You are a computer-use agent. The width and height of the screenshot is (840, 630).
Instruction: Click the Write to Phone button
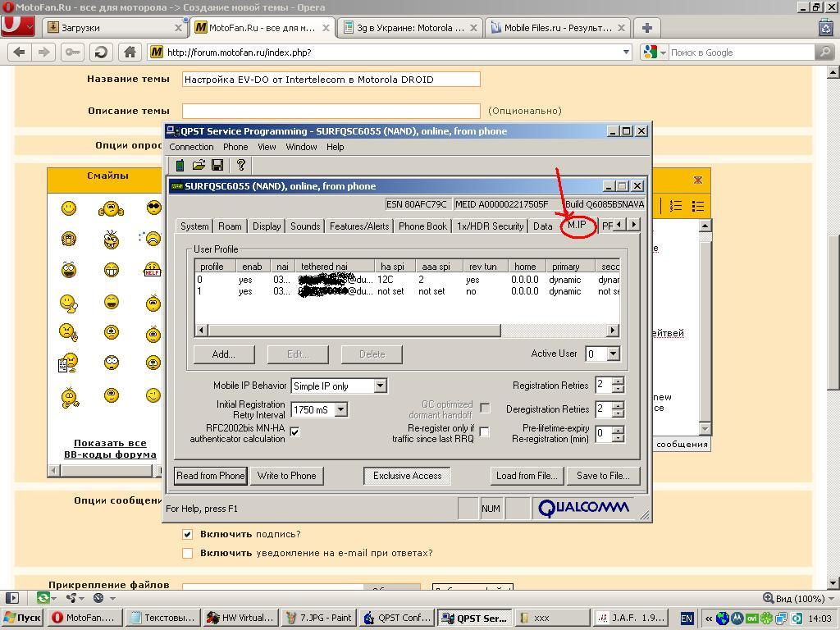(286, 476)
